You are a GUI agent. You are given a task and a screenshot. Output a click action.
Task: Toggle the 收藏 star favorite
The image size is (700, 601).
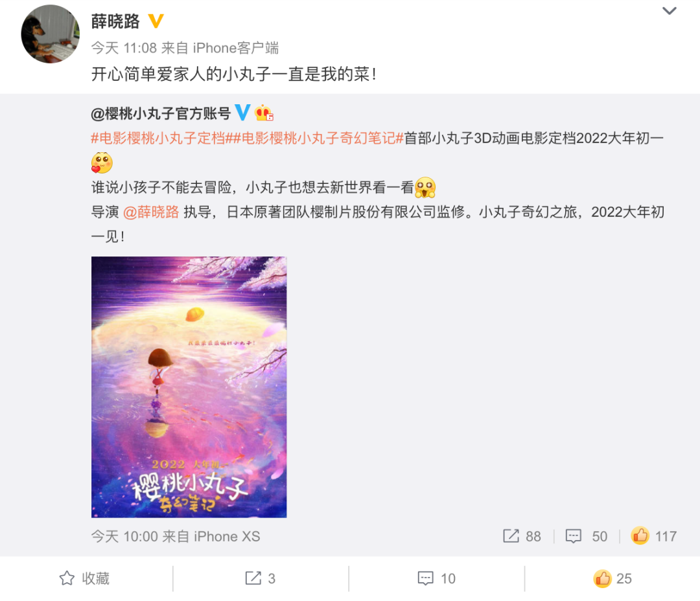coord(67,578)
